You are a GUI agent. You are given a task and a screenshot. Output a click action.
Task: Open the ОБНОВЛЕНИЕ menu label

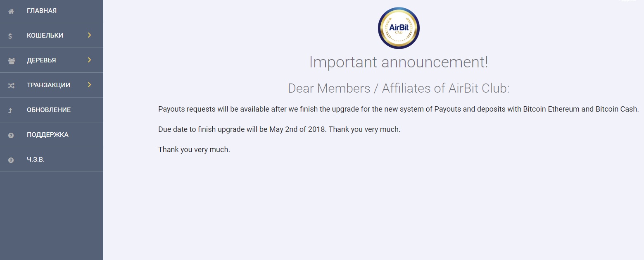[49, 110]
